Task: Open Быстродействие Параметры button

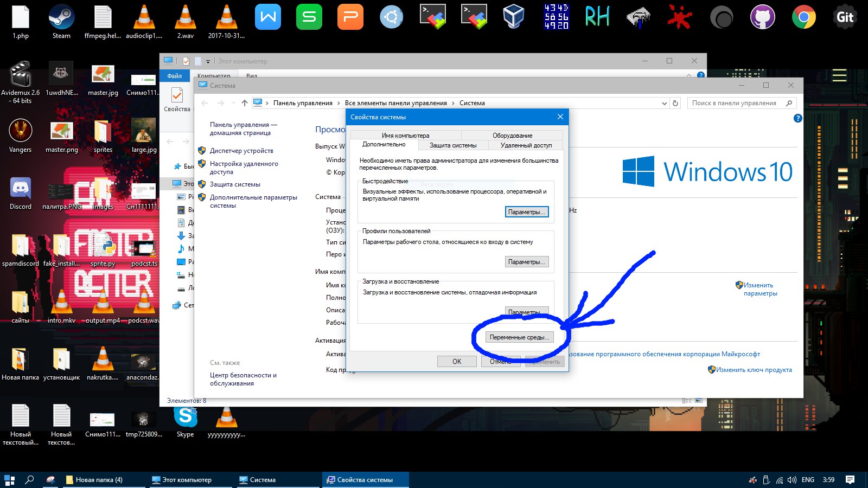Action: click(x=527, y=212)
